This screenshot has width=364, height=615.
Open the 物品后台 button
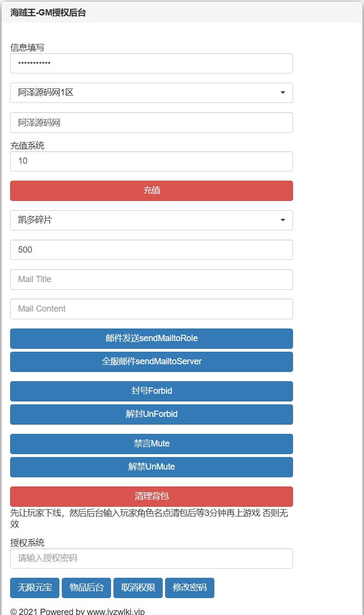tap(86, 588)
